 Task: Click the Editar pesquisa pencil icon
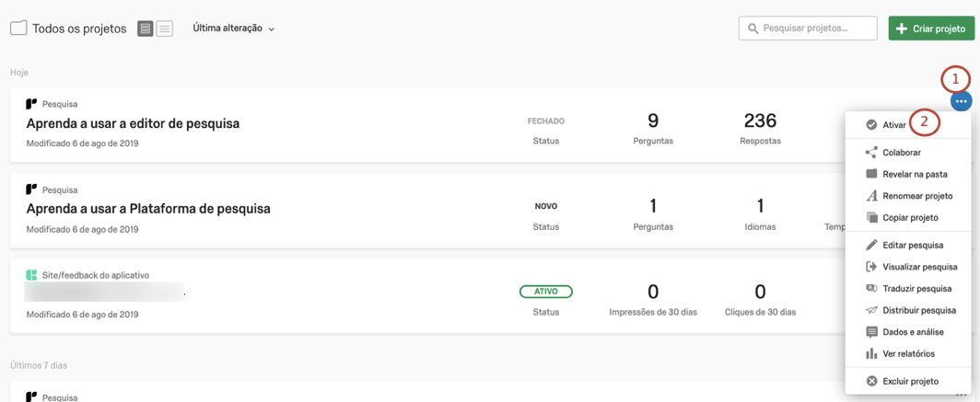(871, 246)
